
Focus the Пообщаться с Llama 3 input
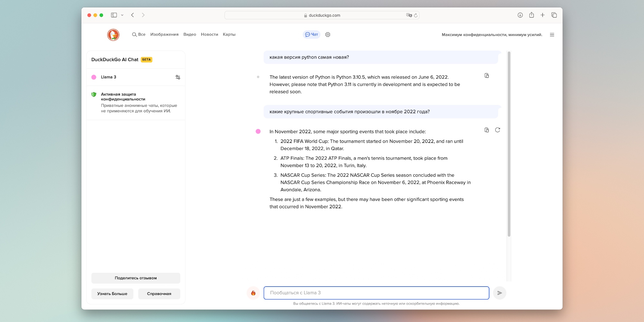point(376,293)
